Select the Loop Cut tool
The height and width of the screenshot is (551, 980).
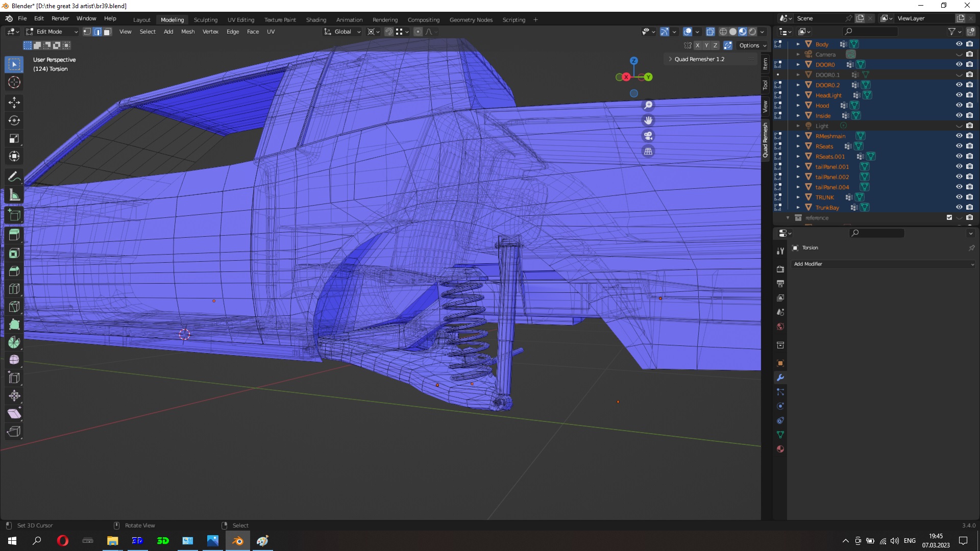[14, 289]
